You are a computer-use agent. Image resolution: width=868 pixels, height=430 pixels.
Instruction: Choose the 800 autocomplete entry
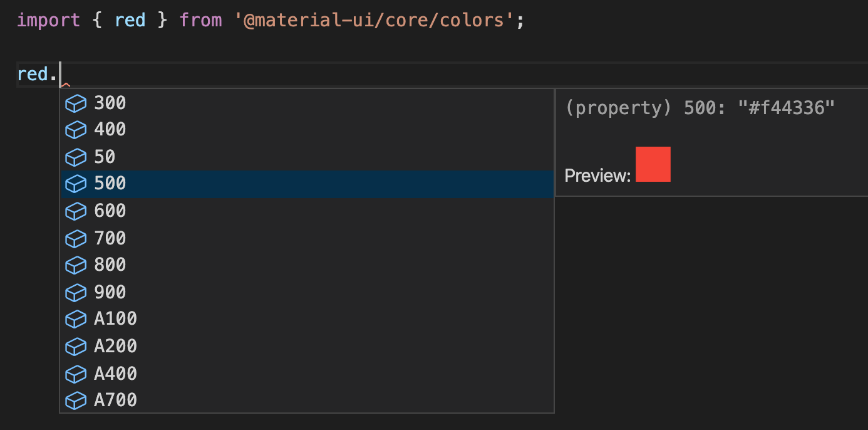pos(110,265)
